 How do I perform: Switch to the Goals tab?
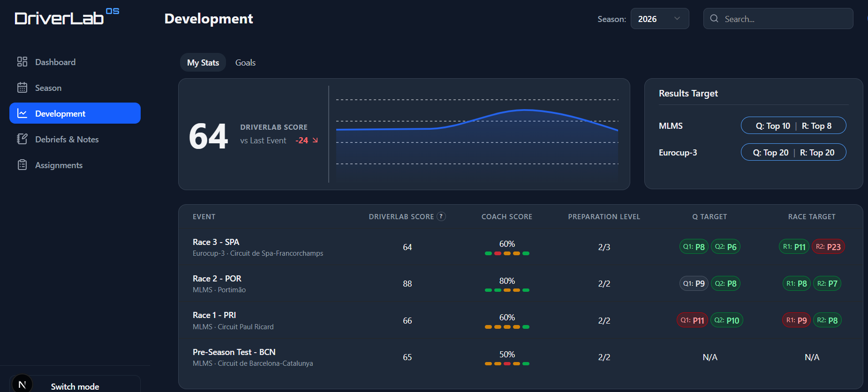point(245,63)
